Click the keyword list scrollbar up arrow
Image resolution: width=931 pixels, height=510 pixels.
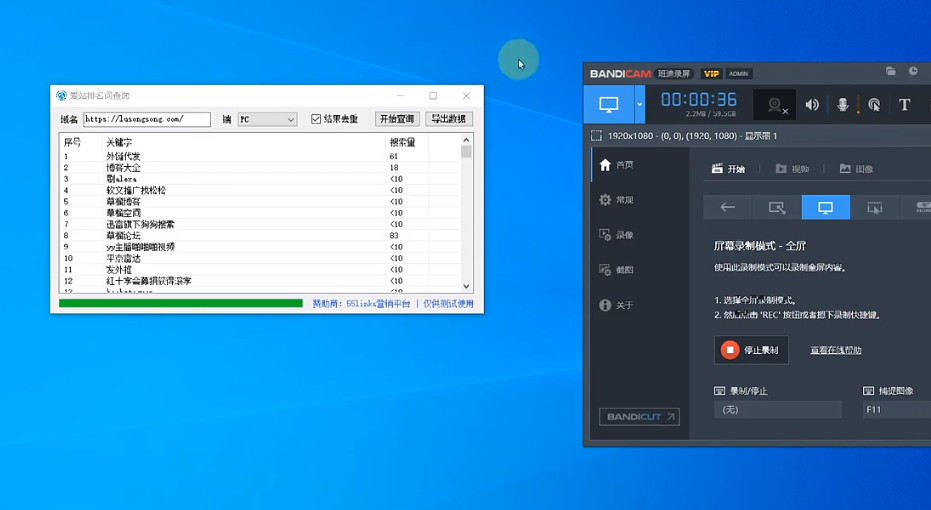pyautogui.click(x=466, y=140)
